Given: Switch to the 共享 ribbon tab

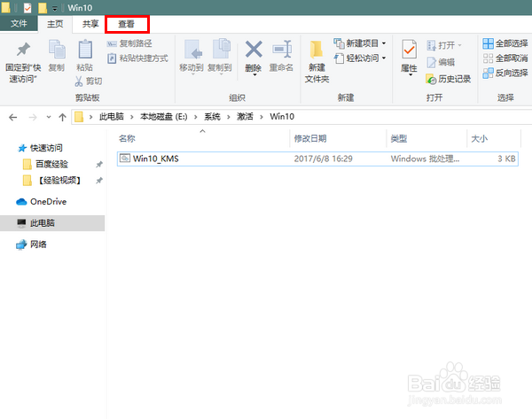Looking at the screenshot, I should pos(90,24).
